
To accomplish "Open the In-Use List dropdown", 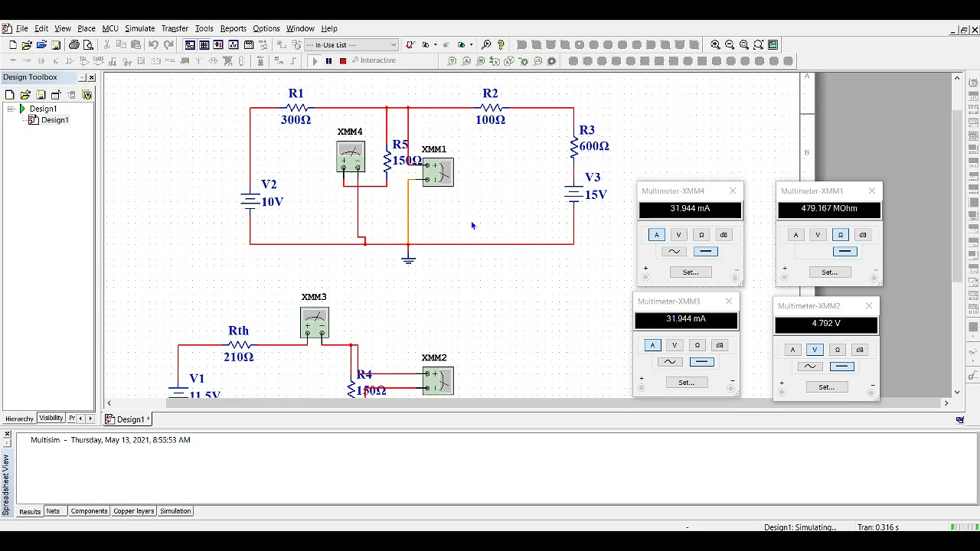I will coord(351,45).
